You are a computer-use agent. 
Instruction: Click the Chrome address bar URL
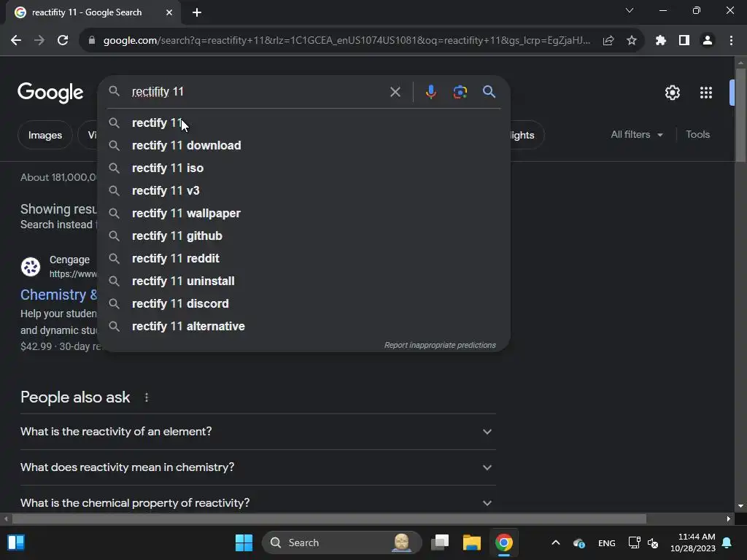pyautogui.click(x=347, y=41)
